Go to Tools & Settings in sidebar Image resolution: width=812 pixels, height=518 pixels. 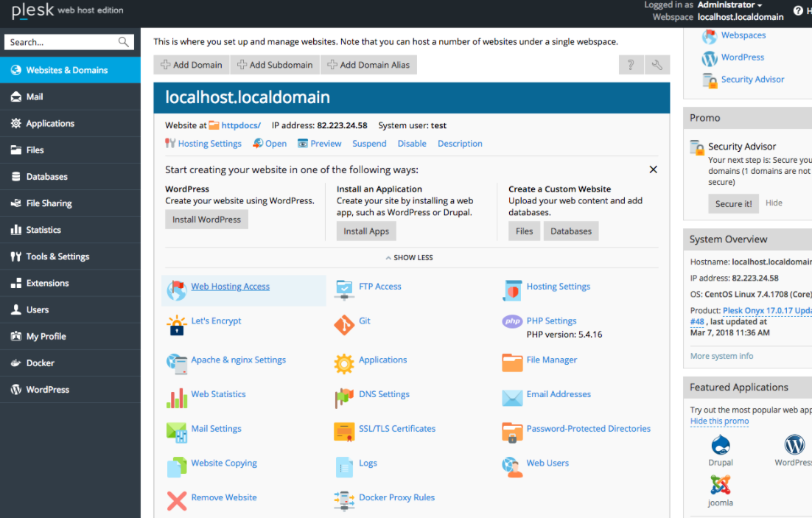coord(57,256)
